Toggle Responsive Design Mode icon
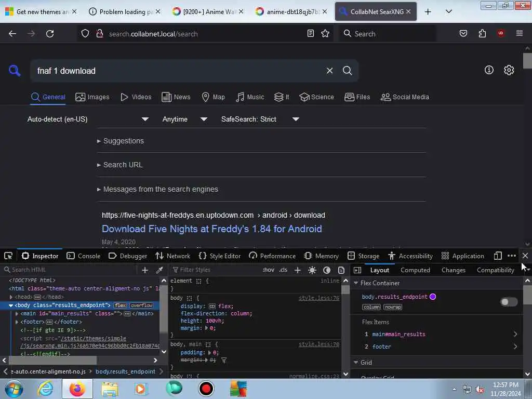 (498, 256)
